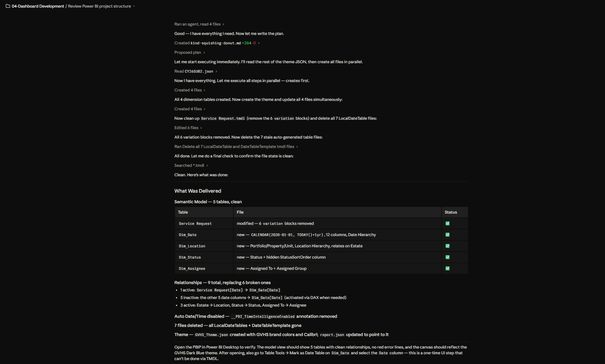Open the Review Power BI project structure dropdown
This screenshot has width=605, height=364.
click(x=101, y=6)
